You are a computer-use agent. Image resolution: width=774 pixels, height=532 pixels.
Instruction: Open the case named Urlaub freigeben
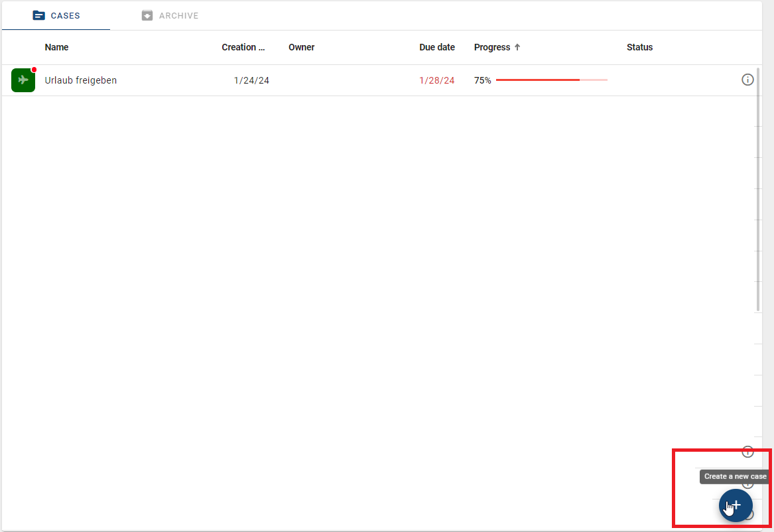[x=80, y=80]
